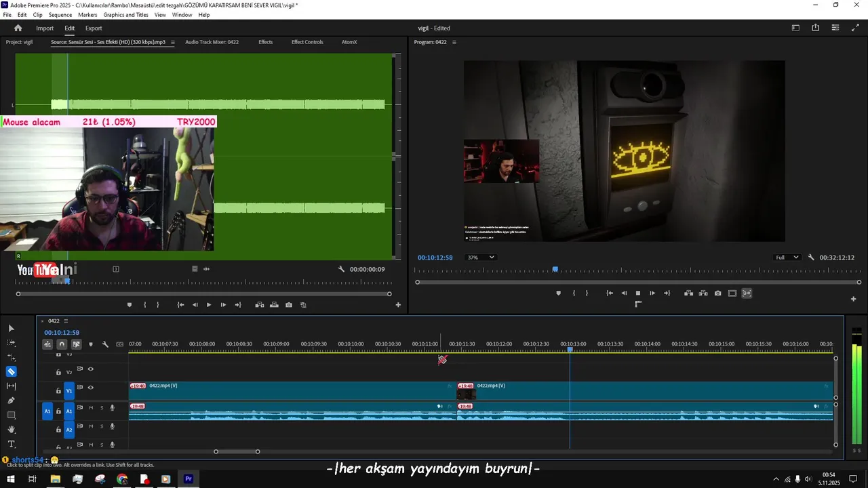868x488 pixels.
Task: Toggle V2 track output eye
Action: [x=90, y=369]
